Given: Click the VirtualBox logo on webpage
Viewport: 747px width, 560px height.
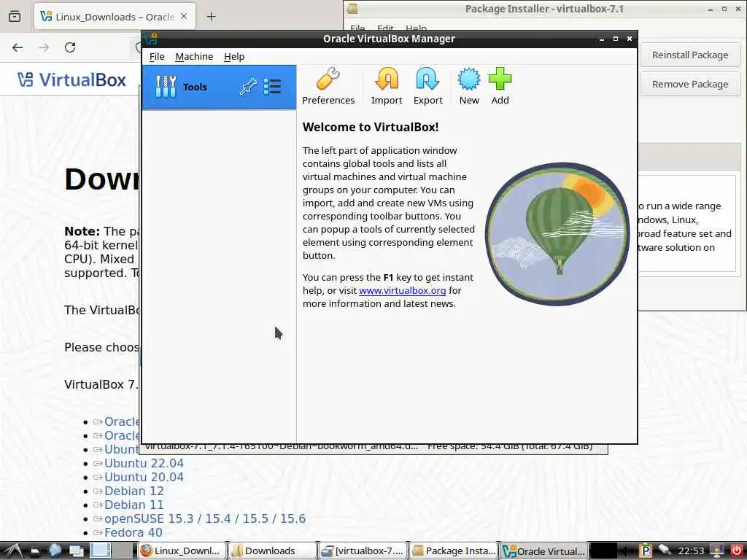Looking at the screenshot, I should (x=72, y=79).
